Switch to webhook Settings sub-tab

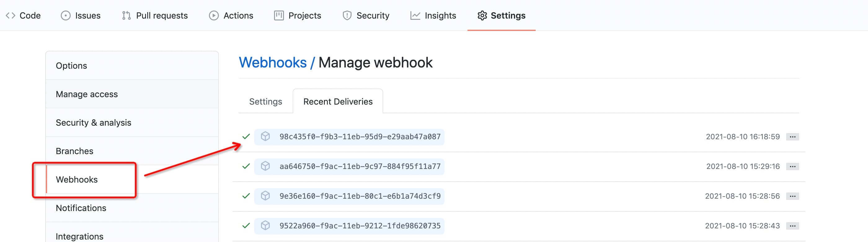pyautogui.click(x=266, y=101)
